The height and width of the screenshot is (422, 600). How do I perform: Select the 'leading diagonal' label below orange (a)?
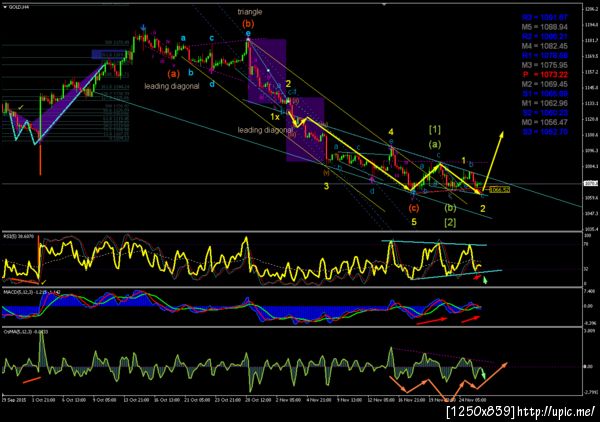(x=172, y=86)
